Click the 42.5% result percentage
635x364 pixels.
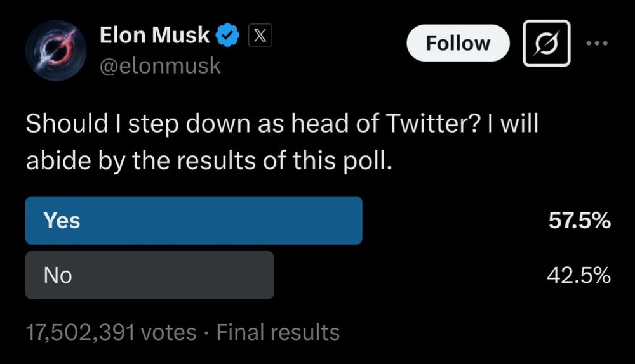point(578,275)
